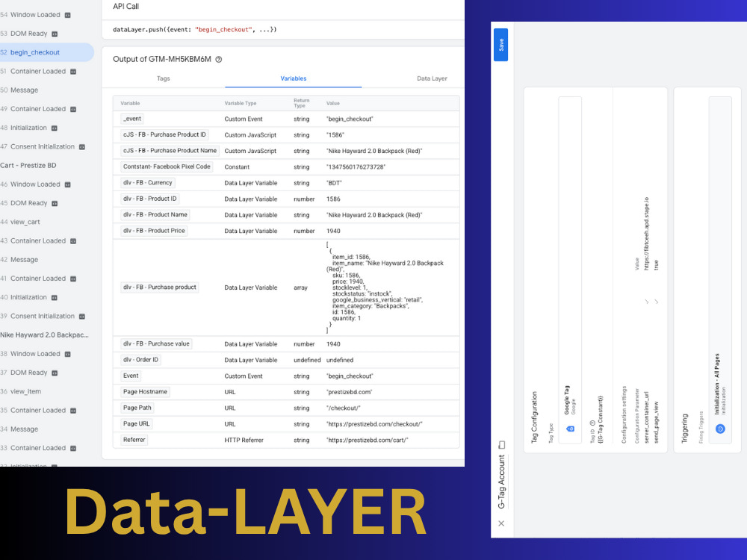747x560 pixels.
Task: Click the cJS - FB - Purchase Product Name variable
Action: coord(170,151)
